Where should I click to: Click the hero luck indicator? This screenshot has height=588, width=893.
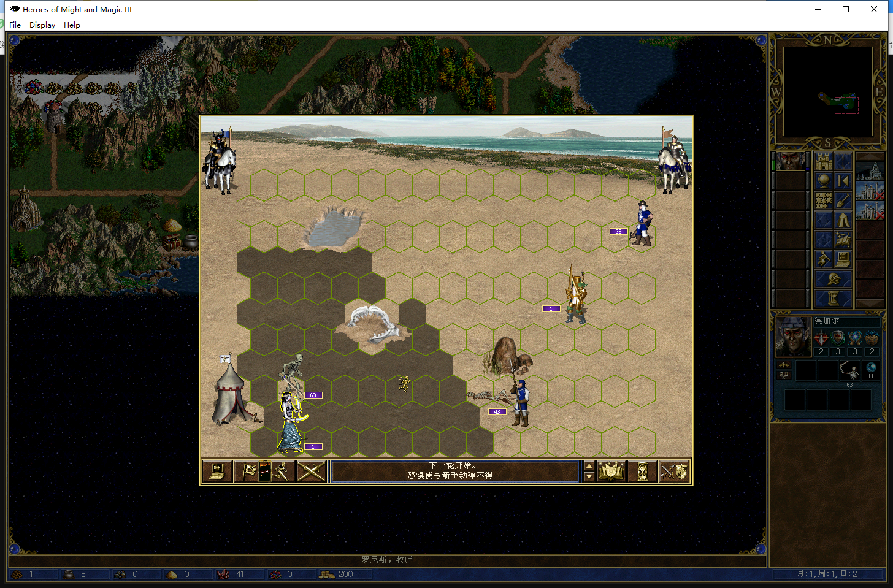pyautogui.click(x=784, y=375)
